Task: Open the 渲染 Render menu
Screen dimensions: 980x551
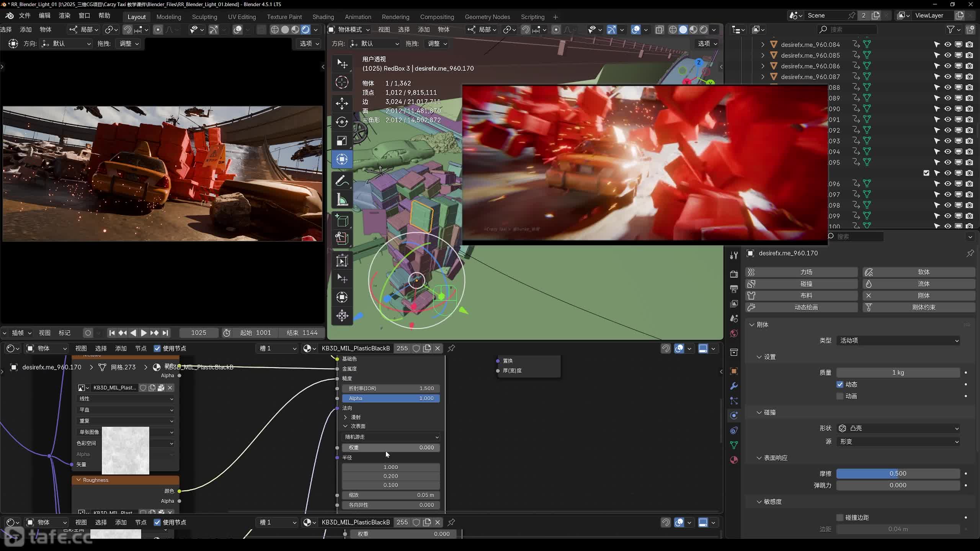Action: 64,15
